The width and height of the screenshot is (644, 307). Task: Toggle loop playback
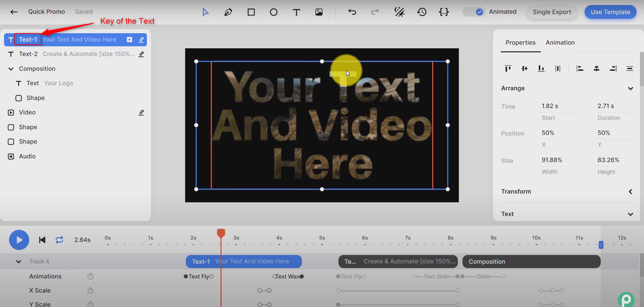tap(59, 240)
